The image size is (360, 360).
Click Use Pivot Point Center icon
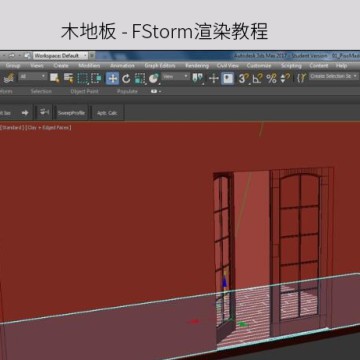click(x=198, y=79)
